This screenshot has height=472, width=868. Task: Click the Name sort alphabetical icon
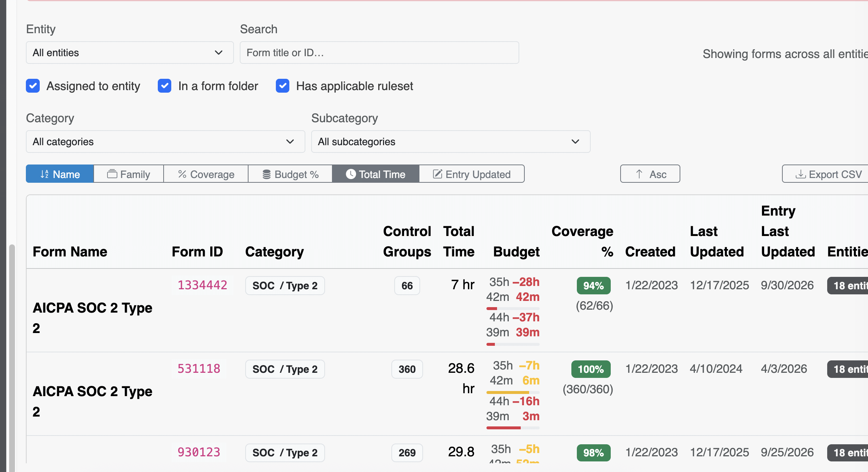click(x=44, y=174)
